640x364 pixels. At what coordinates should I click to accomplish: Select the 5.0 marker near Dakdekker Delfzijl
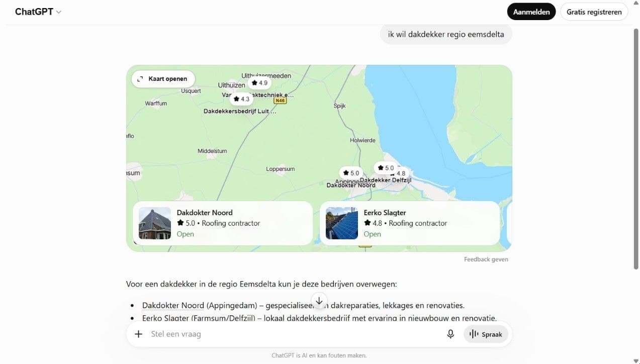click(x=386, y=168)
